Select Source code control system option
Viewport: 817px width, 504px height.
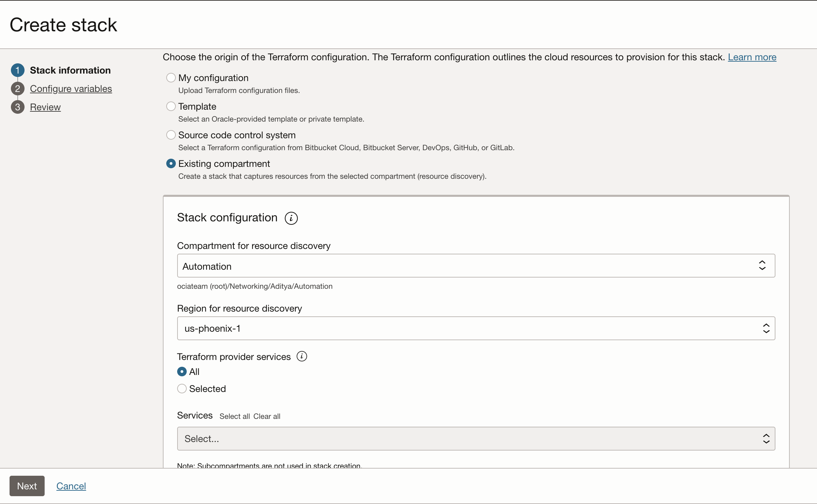point(171,135)
